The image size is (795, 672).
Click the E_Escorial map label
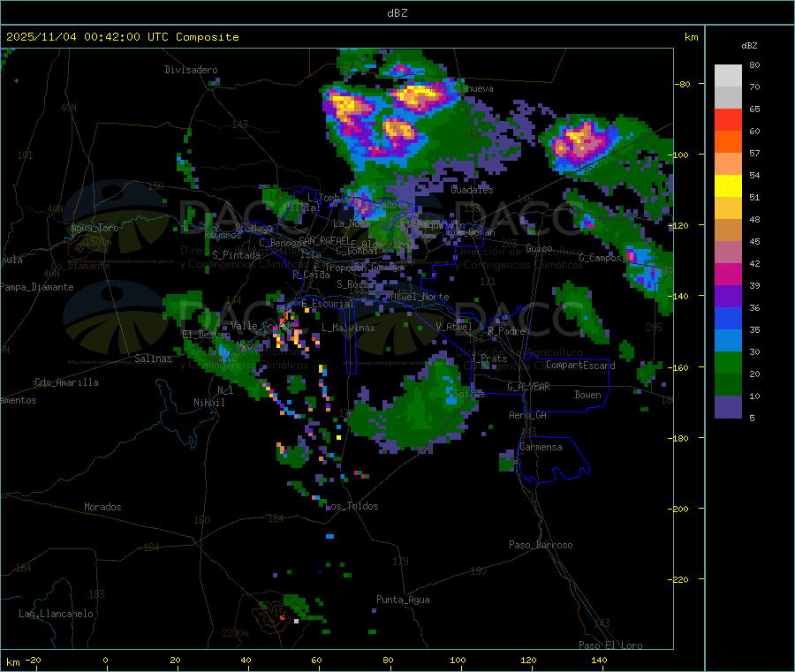tap(327, 304)
